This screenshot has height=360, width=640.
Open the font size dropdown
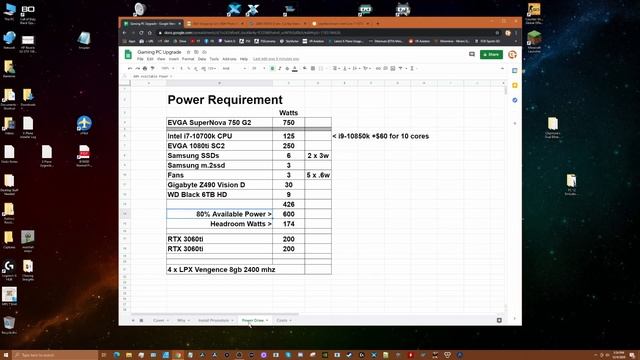coord(259,68)
